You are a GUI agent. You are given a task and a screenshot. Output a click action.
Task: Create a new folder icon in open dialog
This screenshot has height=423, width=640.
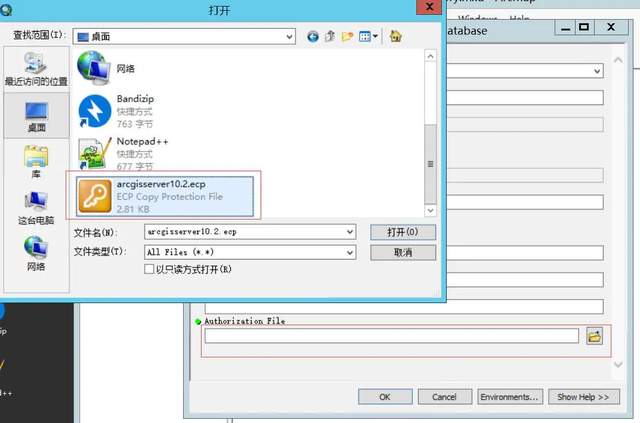tap(347, 37)
